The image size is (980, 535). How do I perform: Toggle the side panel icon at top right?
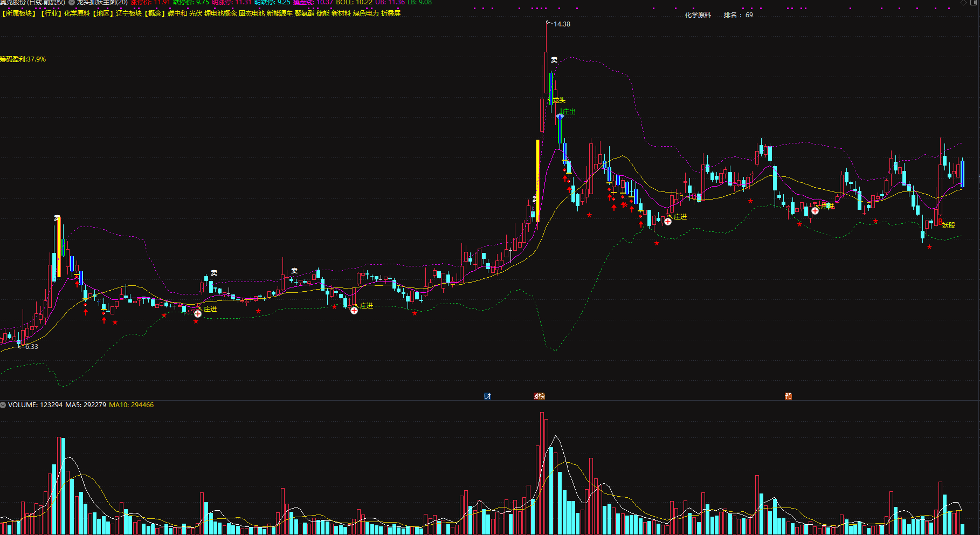pyautogui.click(x=974, y=3)
